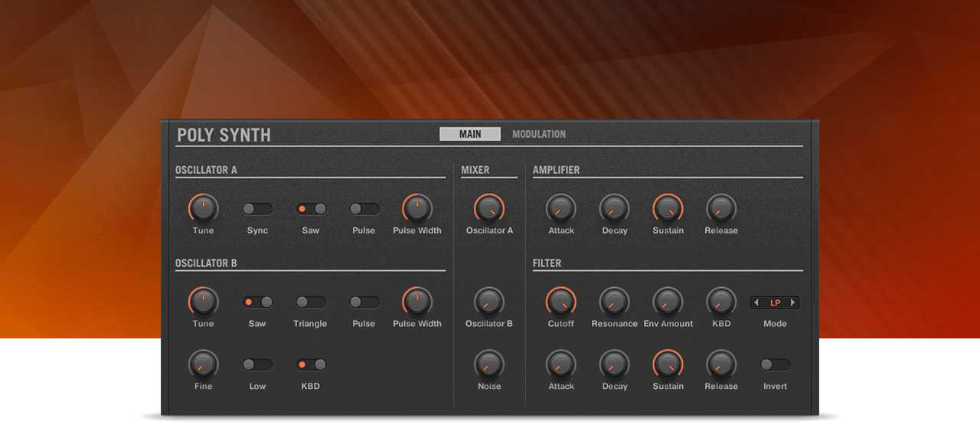Image resolution: width=980 pixels, height=441 pixels.
Task: Click the OSCILLATOR A section header
Action: pyautogui.click(x=206, y=170)
